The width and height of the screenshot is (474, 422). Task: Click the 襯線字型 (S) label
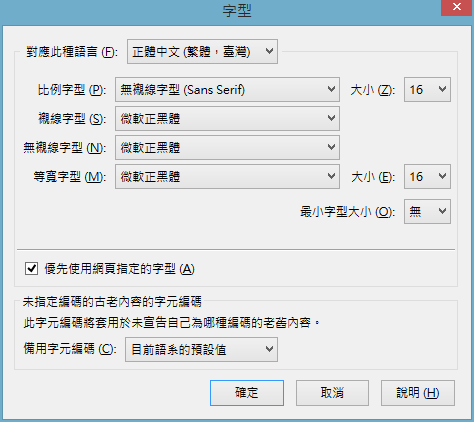(72, 119)
